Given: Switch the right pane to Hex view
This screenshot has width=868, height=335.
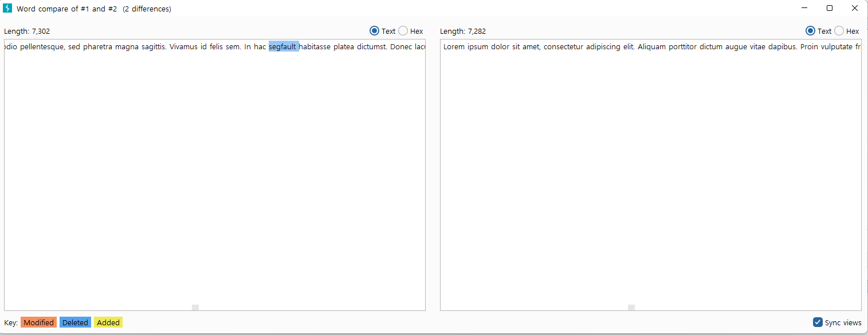Looking at the screenshot, I should tap(839, 31).
